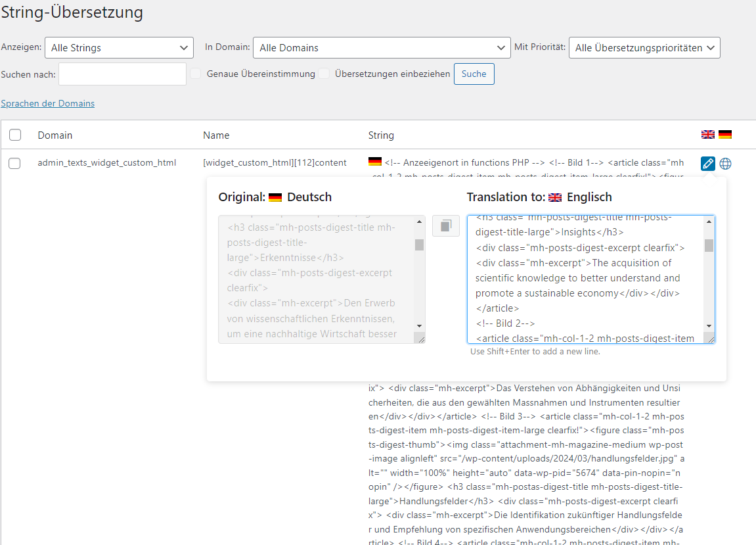This screenshot has width=756, height=545.
Task: Enable the Übersetzungen einbeziehen checkbox
Action: [324, 74]
